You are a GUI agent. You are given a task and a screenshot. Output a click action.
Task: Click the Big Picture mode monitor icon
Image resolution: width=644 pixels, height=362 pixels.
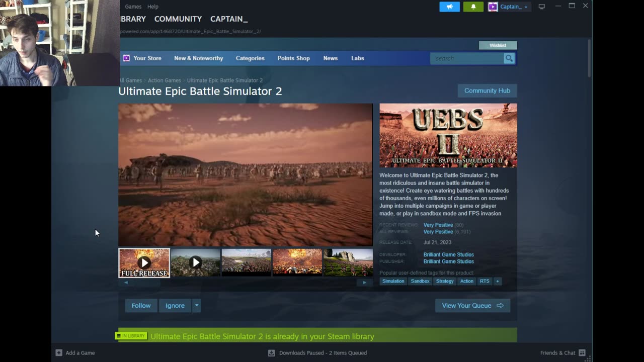pos(542,7)
